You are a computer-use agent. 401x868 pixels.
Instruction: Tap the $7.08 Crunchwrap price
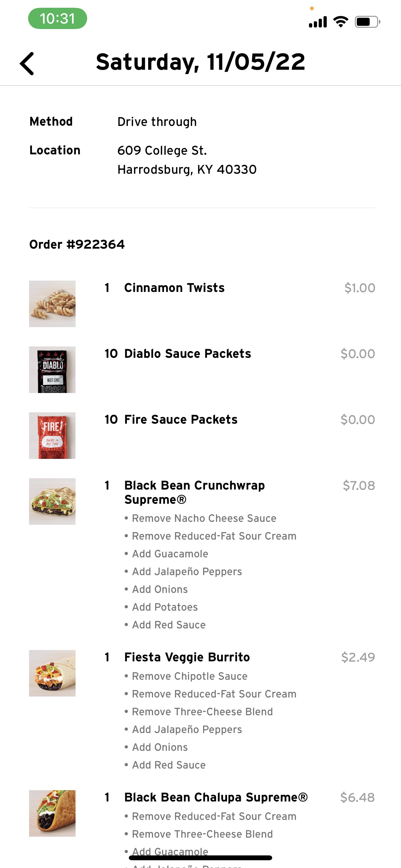[358, 486]
